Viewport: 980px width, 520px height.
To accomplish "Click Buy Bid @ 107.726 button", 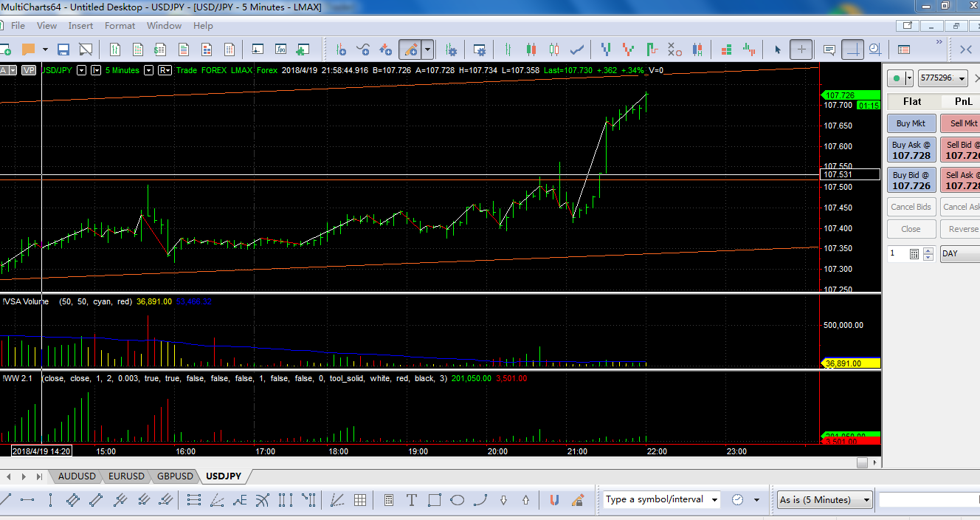I will tap(911, 180).
